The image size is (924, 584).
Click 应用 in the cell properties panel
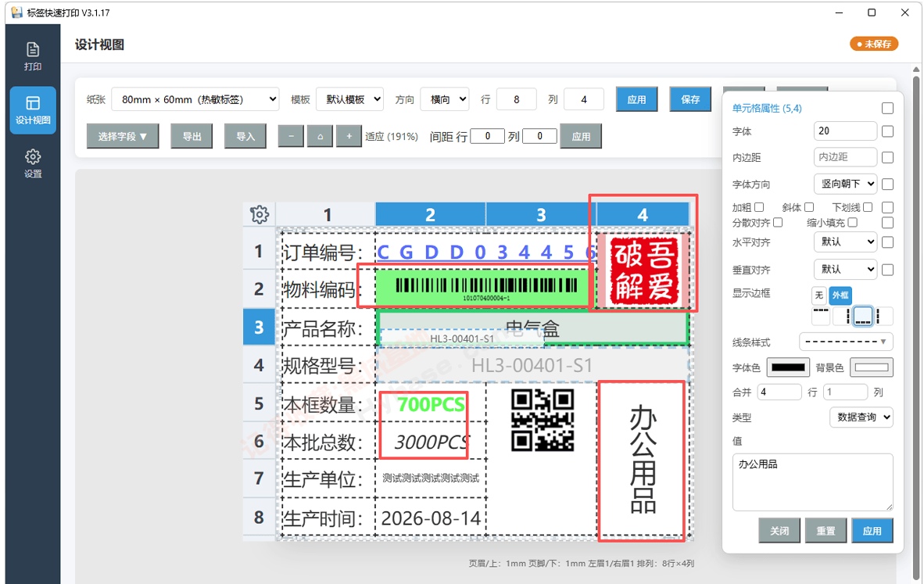pos(872,531)
